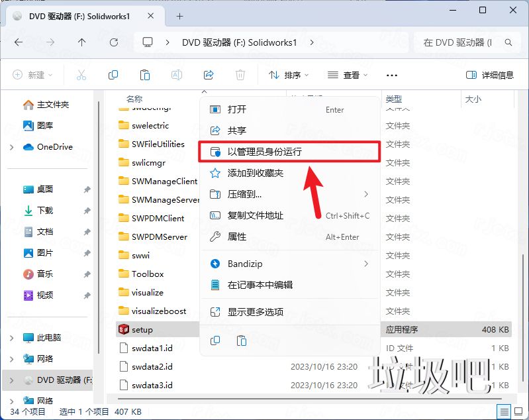Go up one folder level
Image resolution: width=529 pixels, height=420 pixels.
click(81, 42)
